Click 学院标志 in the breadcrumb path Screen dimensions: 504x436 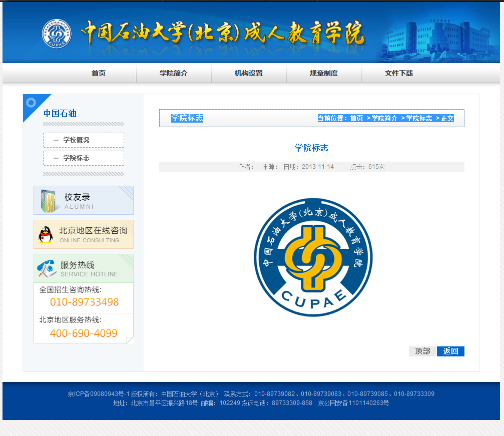(x=419, y=118)
